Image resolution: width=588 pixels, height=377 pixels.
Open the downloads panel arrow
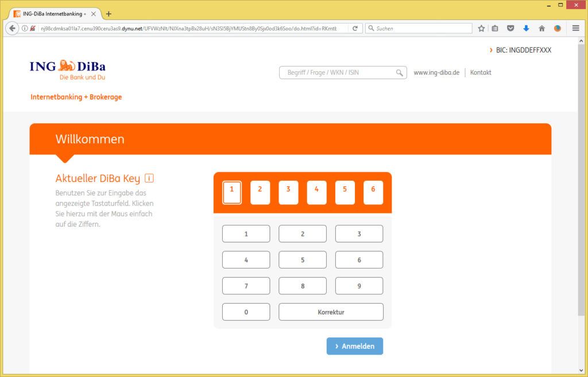(x=526, y=28)
